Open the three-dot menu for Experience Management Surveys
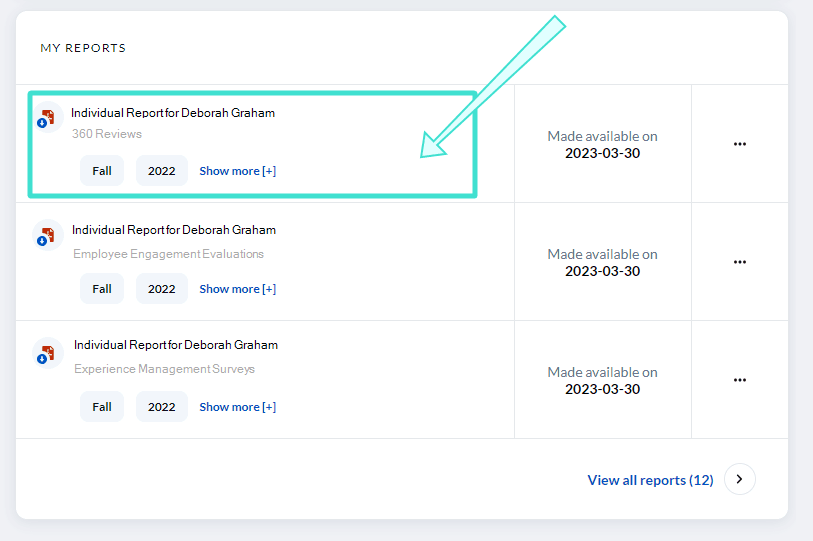 [x=739, y=380]
